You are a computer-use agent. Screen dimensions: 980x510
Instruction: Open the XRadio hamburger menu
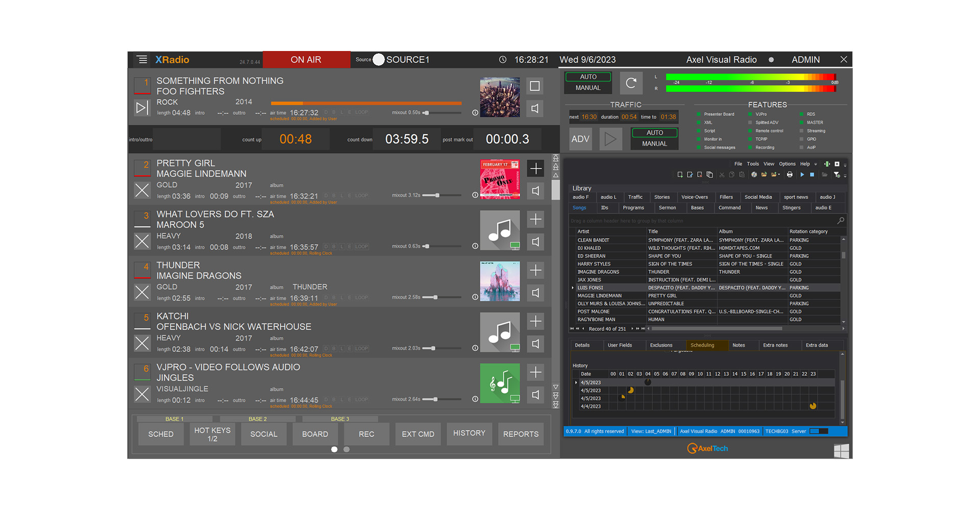[x=142, y=60]
